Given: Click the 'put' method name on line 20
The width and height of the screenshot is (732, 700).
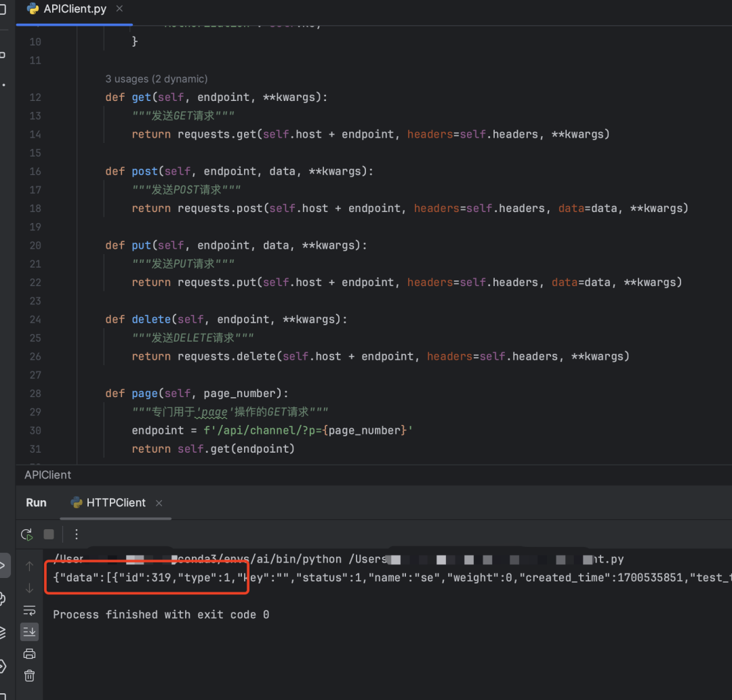Looking at the screenshot, I should [x=142, y=245].
